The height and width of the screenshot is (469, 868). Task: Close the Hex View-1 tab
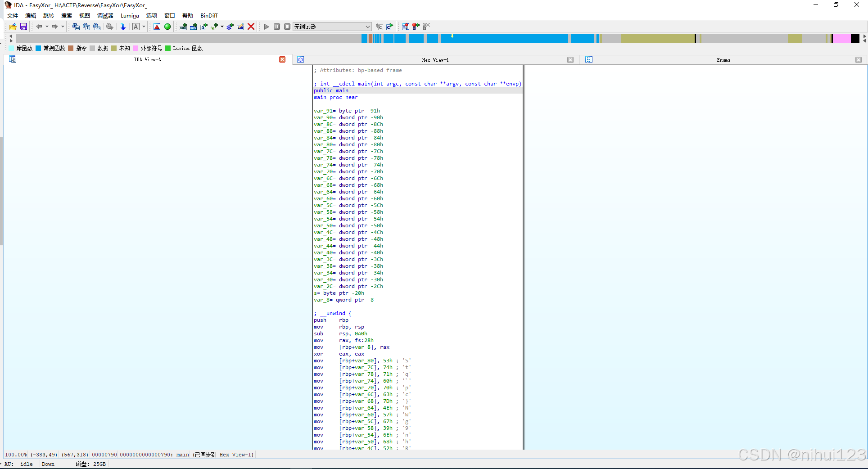point(570,60)
